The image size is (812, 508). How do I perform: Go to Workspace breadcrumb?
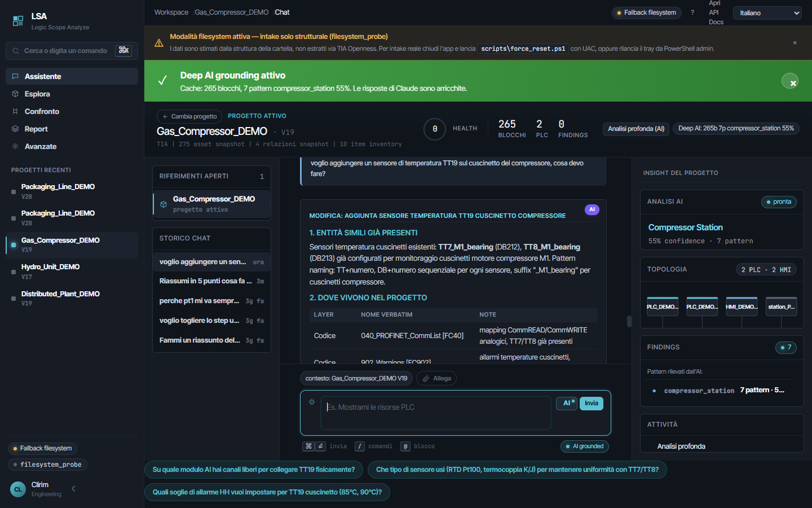(171, 12)
